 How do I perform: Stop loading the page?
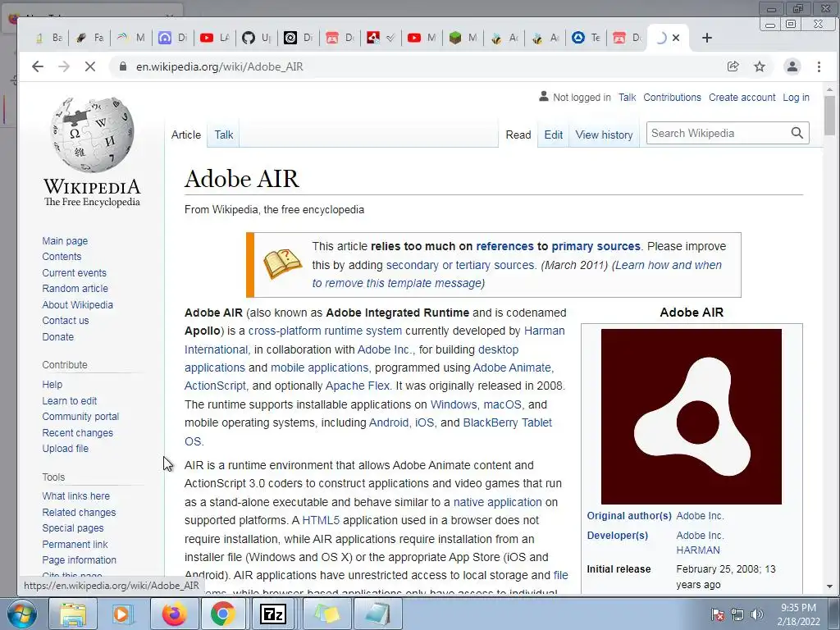90,66
